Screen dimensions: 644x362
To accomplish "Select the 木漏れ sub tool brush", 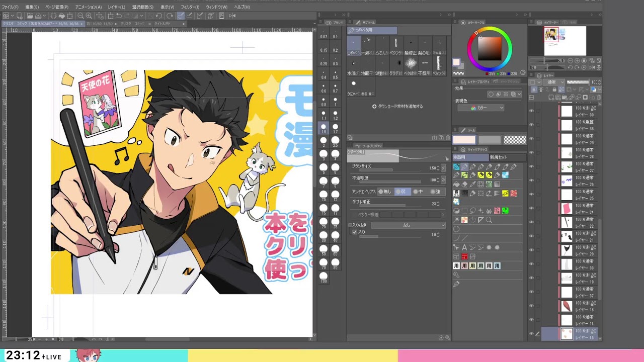I will click(x=368, y=46).
